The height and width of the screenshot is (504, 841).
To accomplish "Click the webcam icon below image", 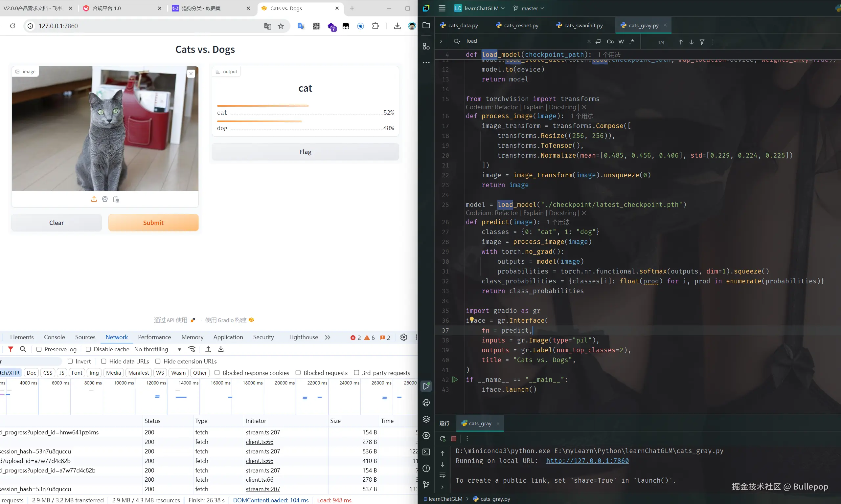I will coord(105,199).
